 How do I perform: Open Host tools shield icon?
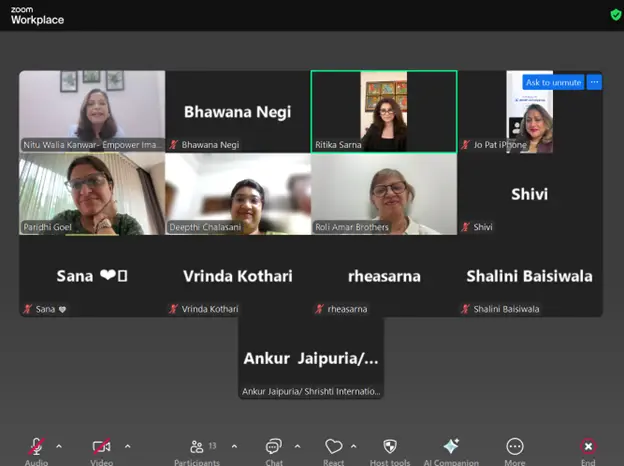[390, 447]
